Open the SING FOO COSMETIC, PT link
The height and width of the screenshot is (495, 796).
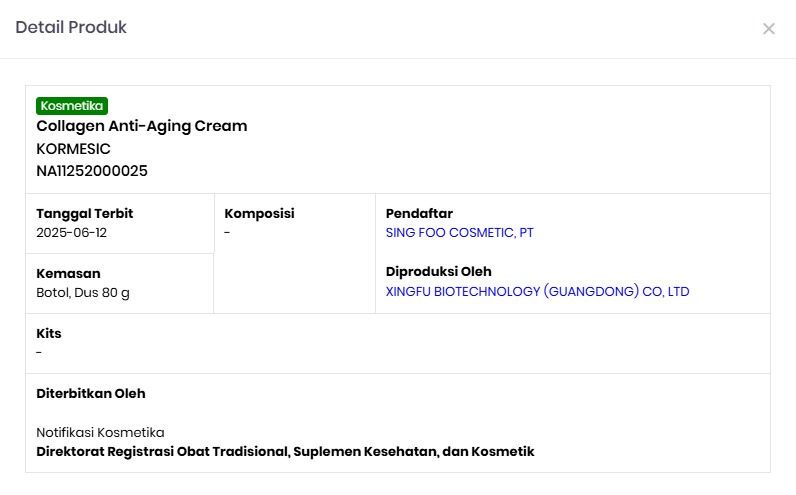459,233
